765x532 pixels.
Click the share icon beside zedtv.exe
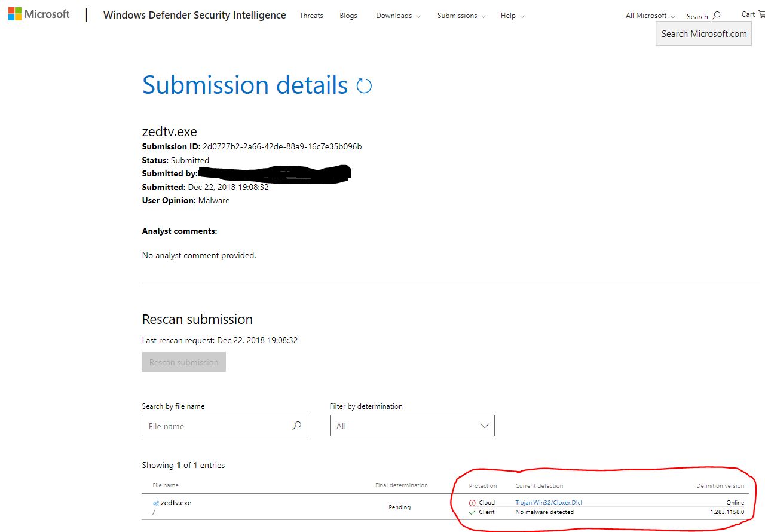click(x=156, y=503)
